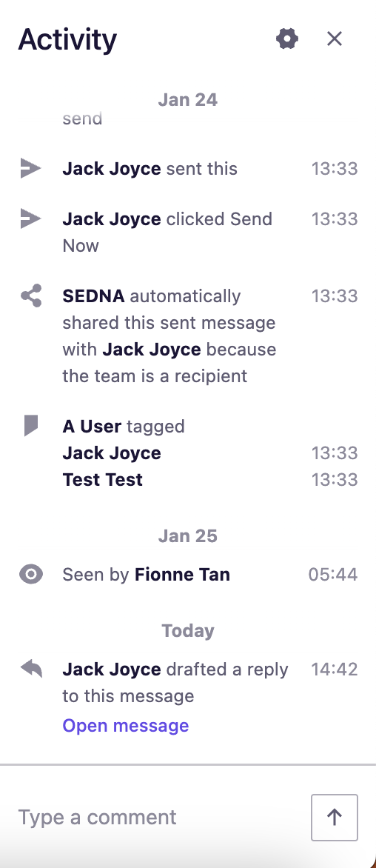Click send icon beside "clicked Send Now"
The width and height of the screenshot is (376, 868).
click(31, 218)
